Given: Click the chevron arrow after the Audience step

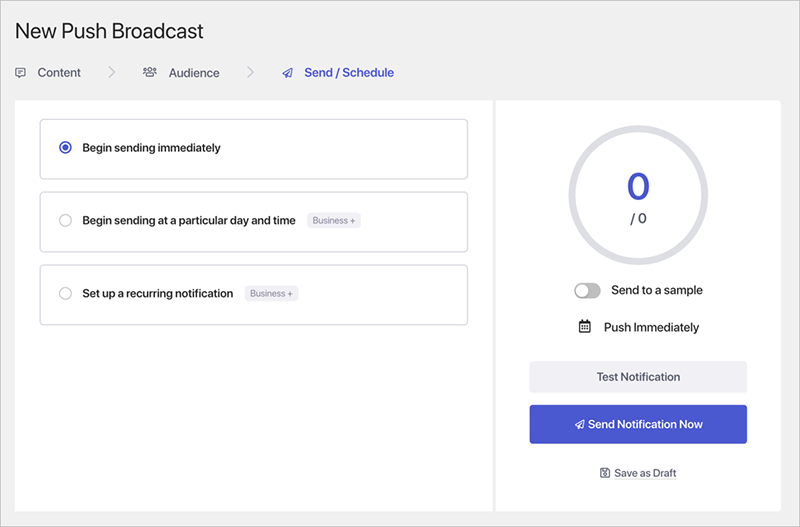Looking at the screenshot, I should tap(251, 73).
